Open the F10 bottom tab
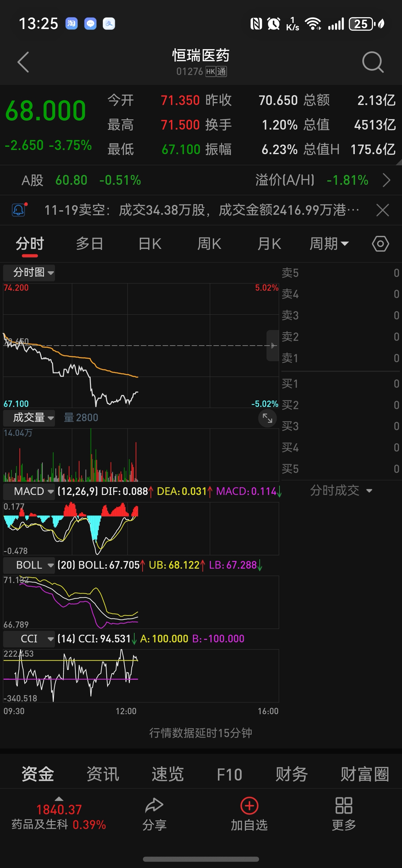 coord(229,774)
